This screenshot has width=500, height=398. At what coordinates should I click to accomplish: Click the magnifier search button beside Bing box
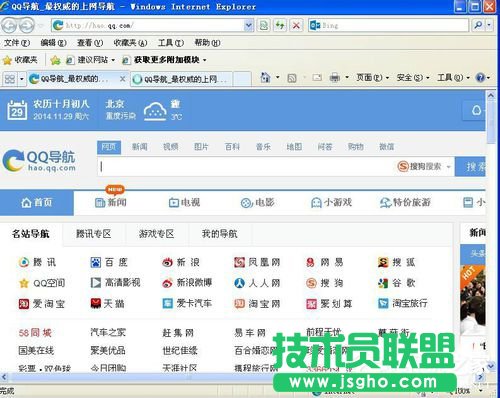pyautogui.click(x=478, y=25)
